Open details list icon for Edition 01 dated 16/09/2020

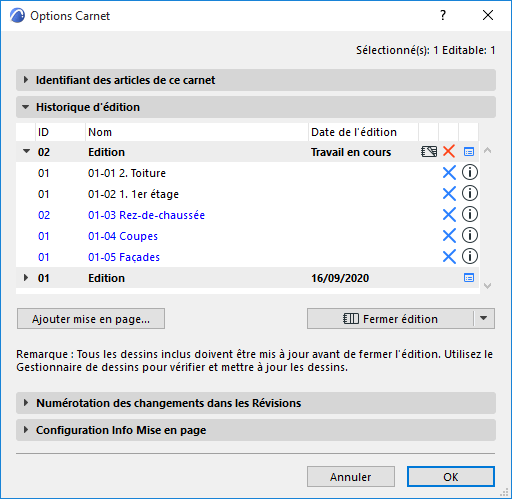469,278
